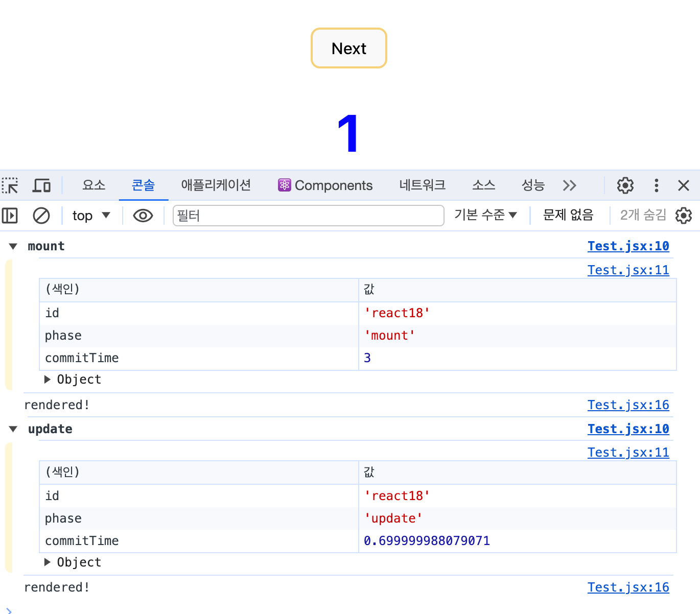Switch to the 네트워크 tab
Screen dimensions: 700x614
coord(422,185)
